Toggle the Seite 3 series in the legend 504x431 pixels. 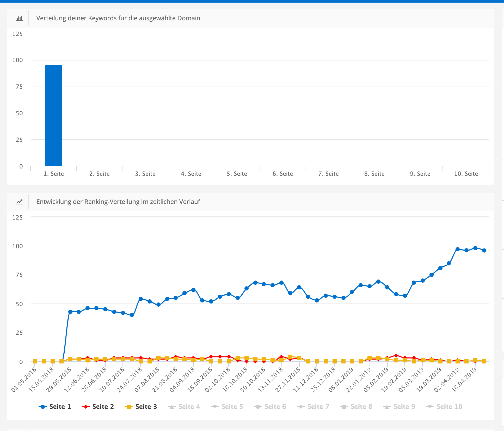(141, 406)
